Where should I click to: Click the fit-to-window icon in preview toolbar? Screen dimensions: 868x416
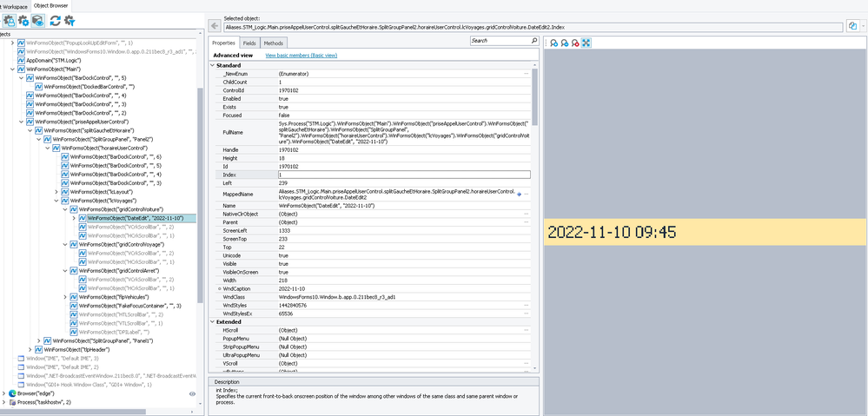pos(586,43)
